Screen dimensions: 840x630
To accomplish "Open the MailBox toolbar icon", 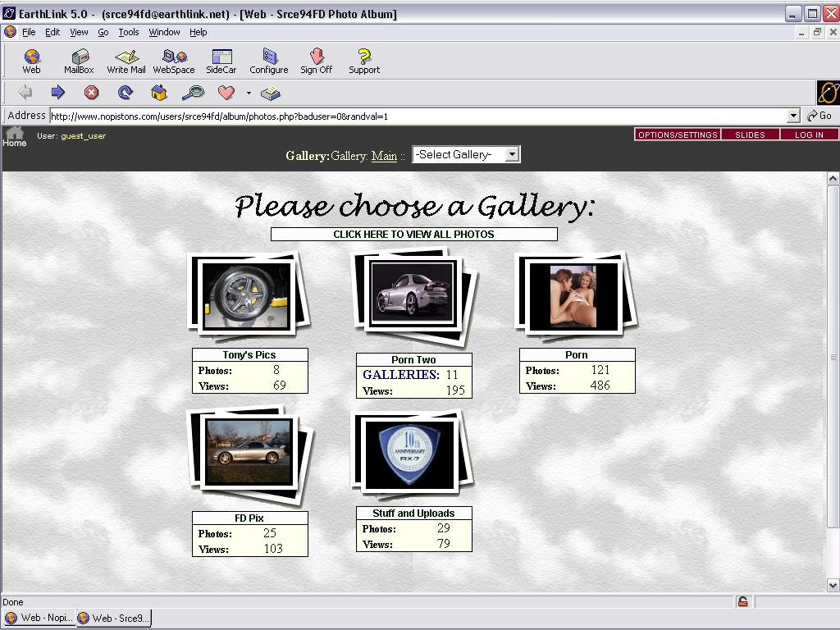I will pos(79,61).
